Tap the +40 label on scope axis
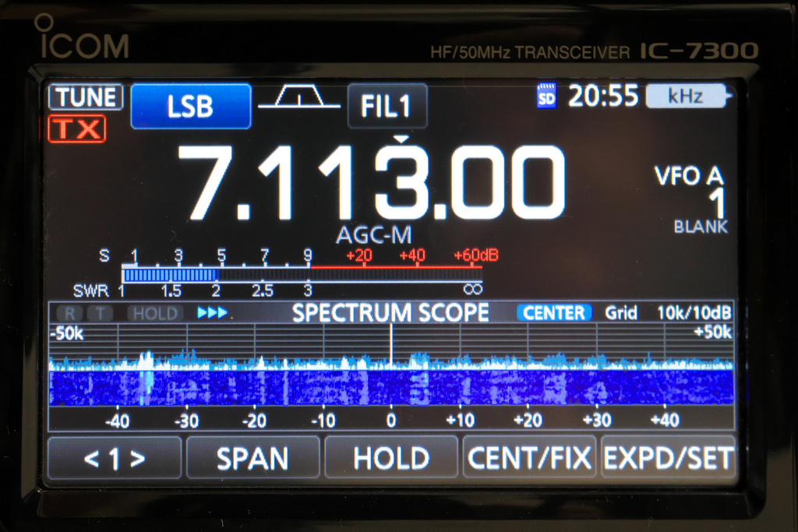The width and height of the screenshot is (798, 532). pyautogui.click(x=665, y=420)
